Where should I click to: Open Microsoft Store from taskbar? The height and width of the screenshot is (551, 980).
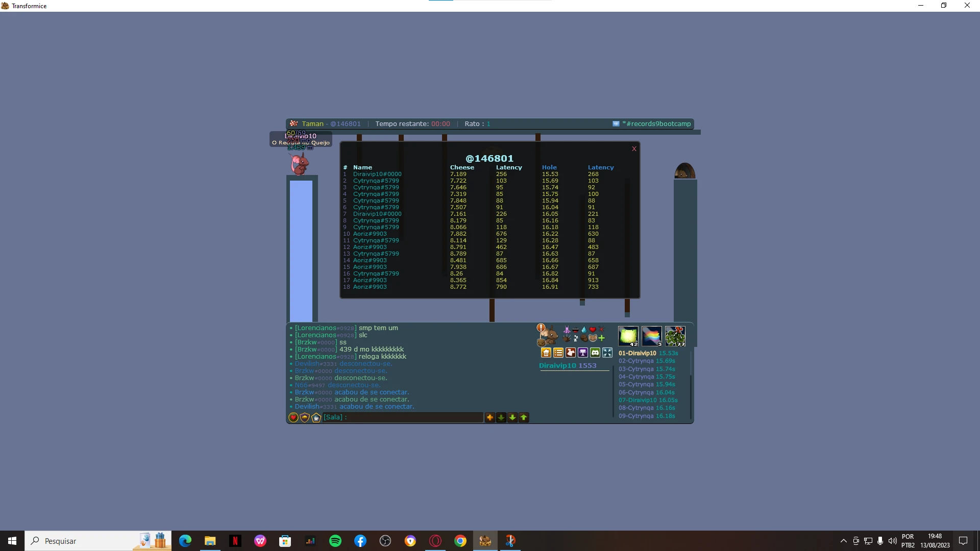285,541
